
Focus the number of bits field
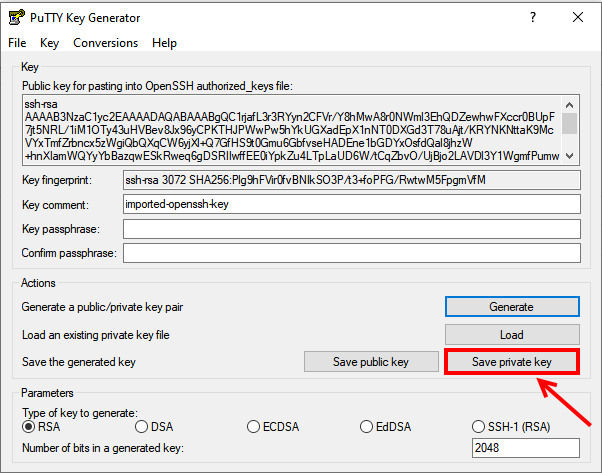click(524, 448)
